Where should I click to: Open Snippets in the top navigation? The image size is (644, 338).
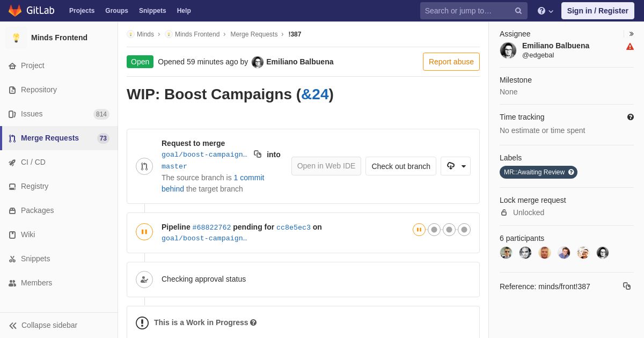coord(152,11)
